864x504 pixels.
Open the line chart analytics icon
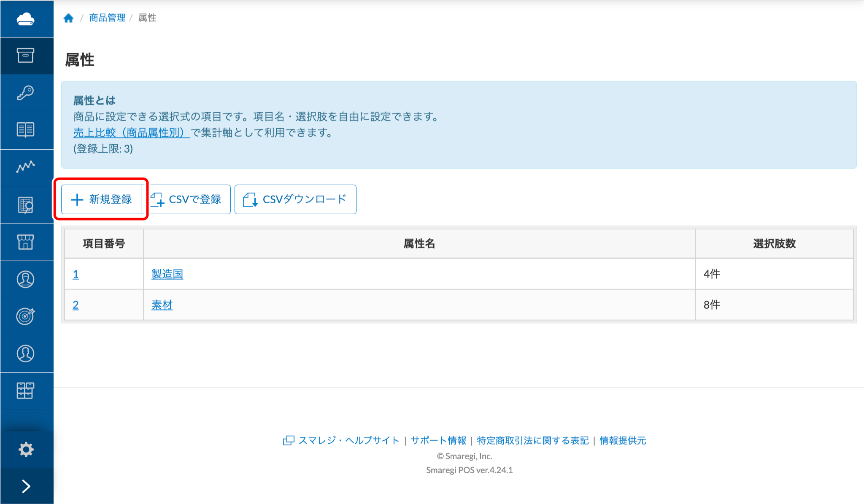(x=25, y=167)
